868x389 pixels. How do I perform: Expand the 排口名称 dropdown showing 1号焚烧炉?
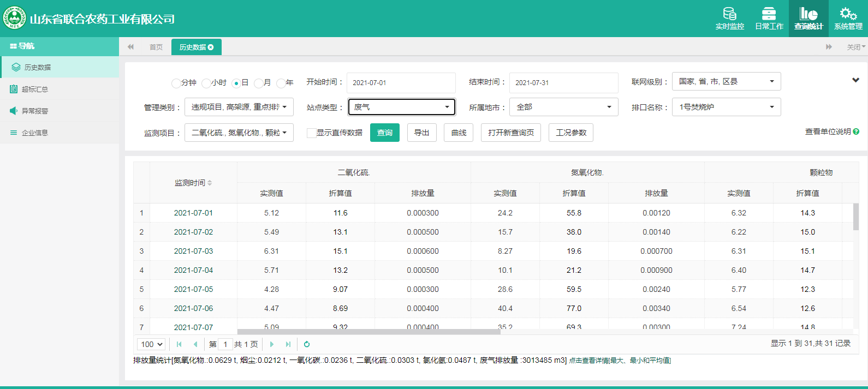[x=726, y=107]
